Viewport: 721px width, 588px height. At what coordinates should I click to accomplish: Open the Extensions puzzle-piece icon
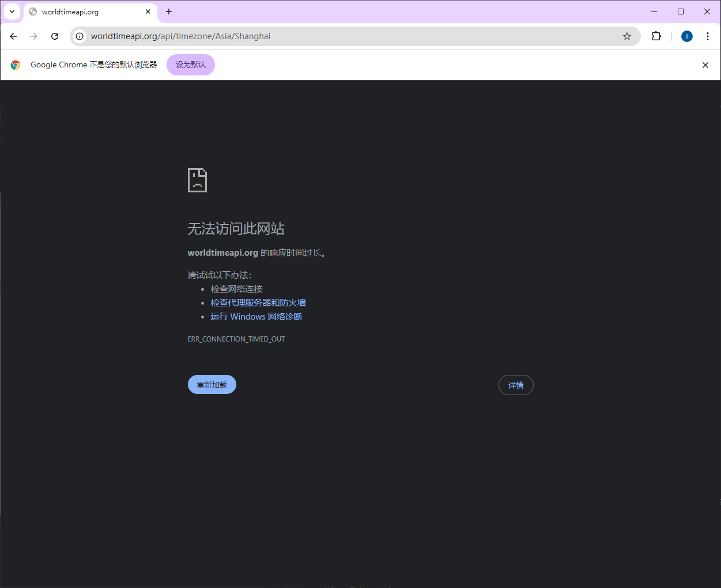[656, 36]
